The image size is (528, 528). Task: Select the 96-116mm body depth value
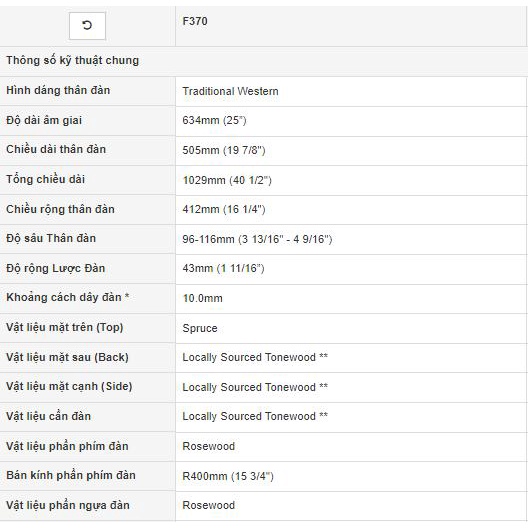click(257, 239)
